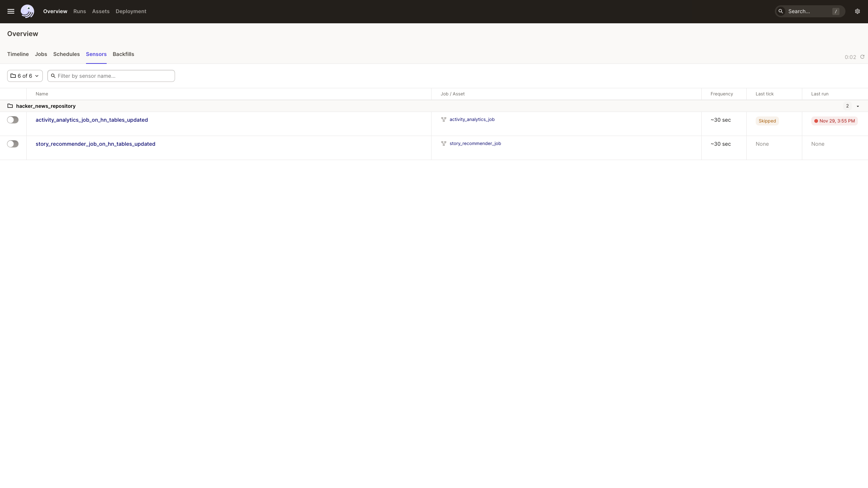Click the Timeline tab
This screenshot has width=868, height=488.
18,54
